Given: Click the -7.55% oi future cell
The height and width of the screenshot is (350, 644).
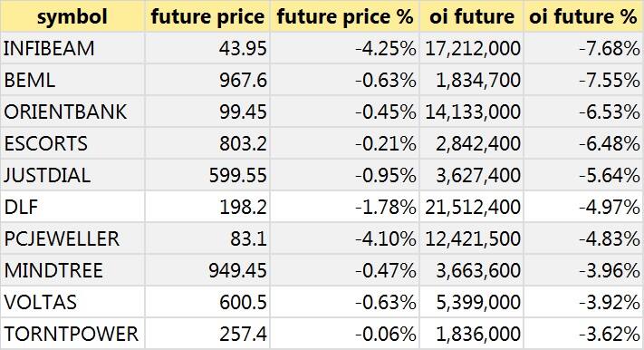Looking at the screenshot, I should [x=583, y=80].
